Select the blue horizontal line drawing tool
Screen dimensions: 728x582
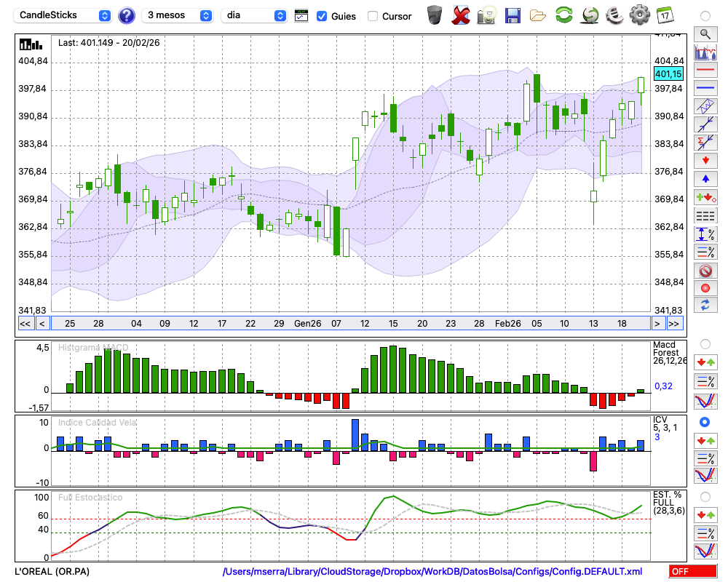pyautogui.click(x=705, y=88)
